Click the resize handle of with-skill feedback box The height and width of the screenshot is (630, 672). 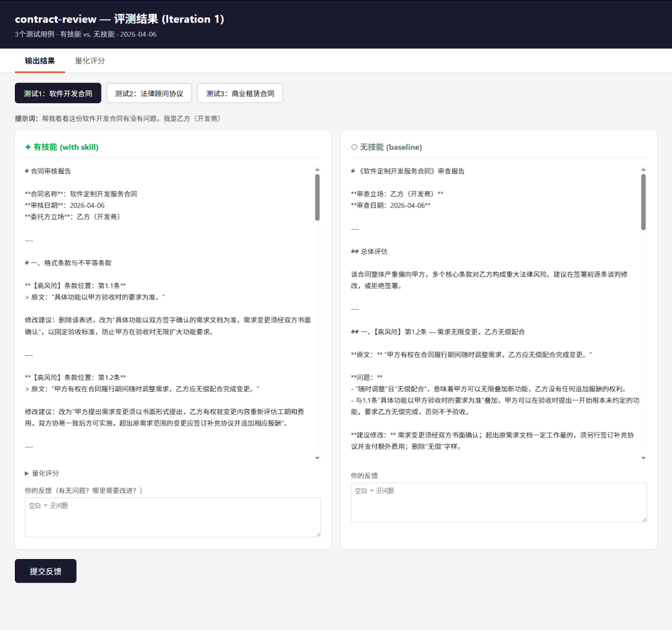(319, 534)
